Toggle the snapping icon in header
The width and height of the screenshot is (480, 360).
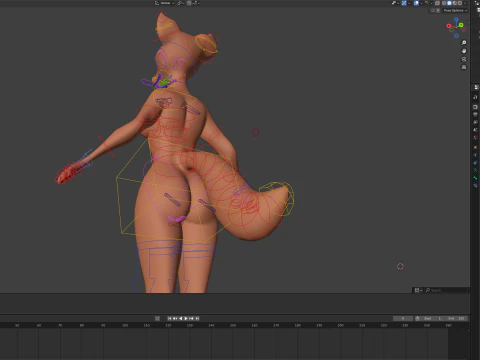click(189, 3)
